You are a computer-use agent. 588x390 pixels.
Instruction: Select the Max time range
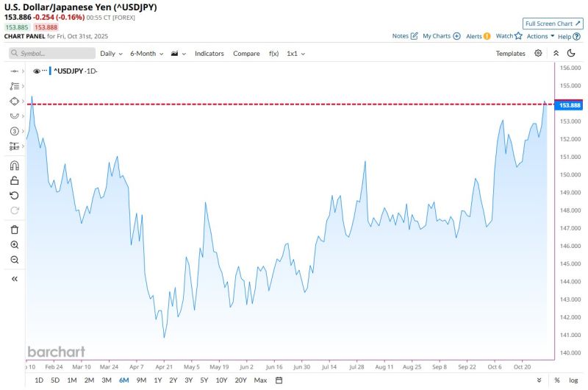(x=260, y=380)
